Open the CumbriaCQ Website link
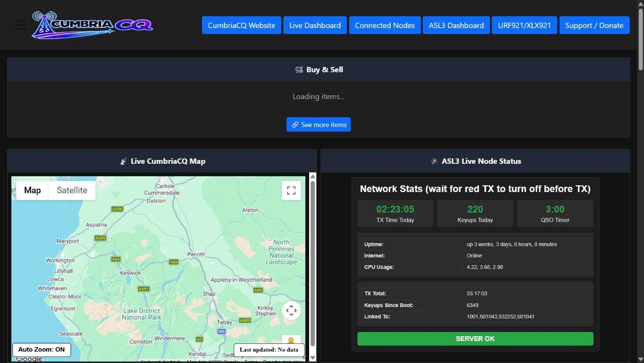 pyautogui.click(x=241, y=25)
